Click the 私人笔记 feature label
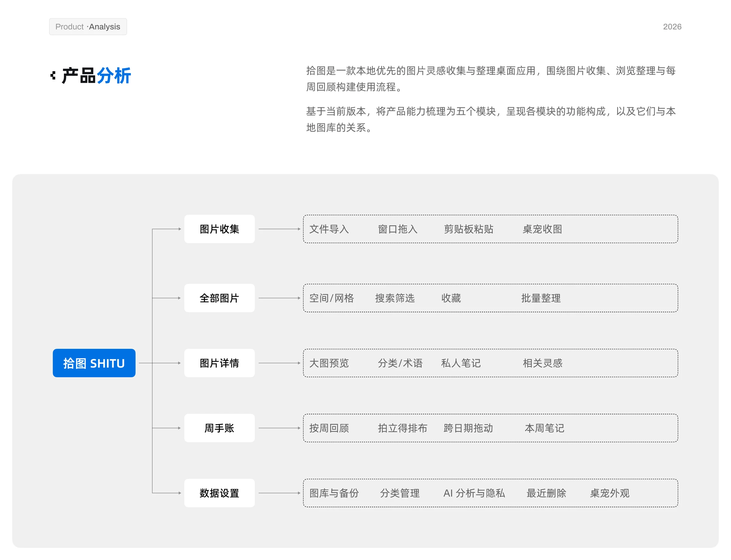The image size is (731, 560). point(461,363)
